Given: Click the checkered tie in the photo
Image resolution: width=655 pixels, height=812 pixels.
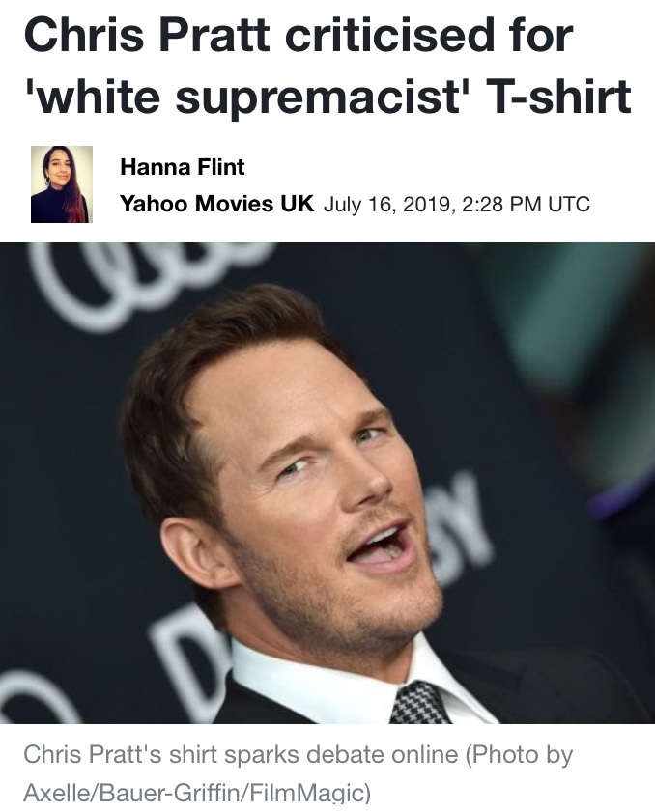Looking at the screenshot, I should tap(418, 702).
